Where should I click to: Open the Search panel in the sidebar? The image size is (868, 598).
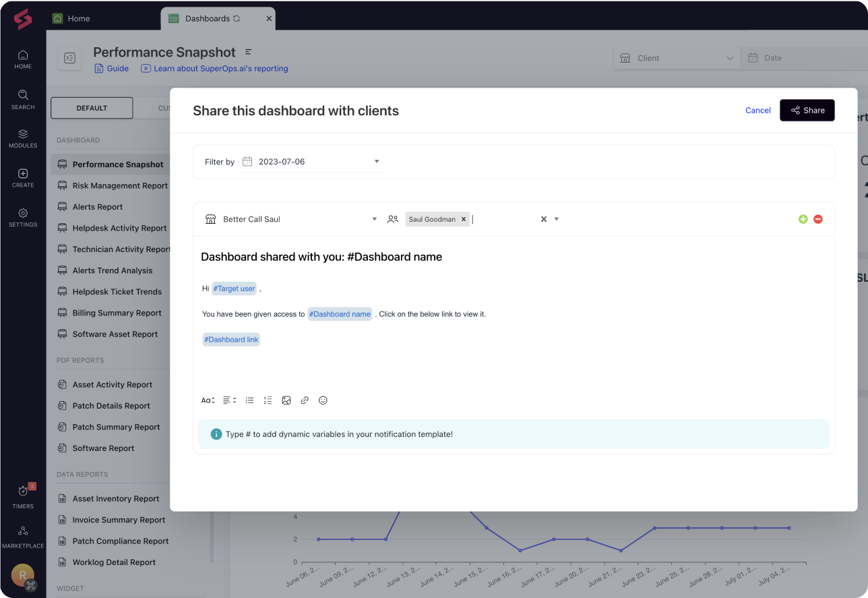(22, 99)
